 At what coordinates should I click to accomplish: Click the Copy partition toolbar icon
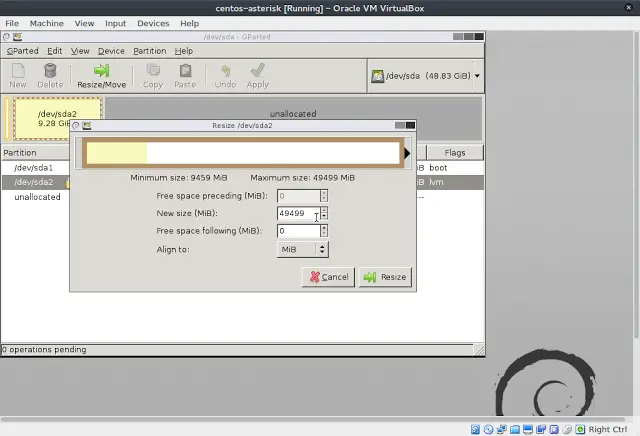(x=153, y=71)
